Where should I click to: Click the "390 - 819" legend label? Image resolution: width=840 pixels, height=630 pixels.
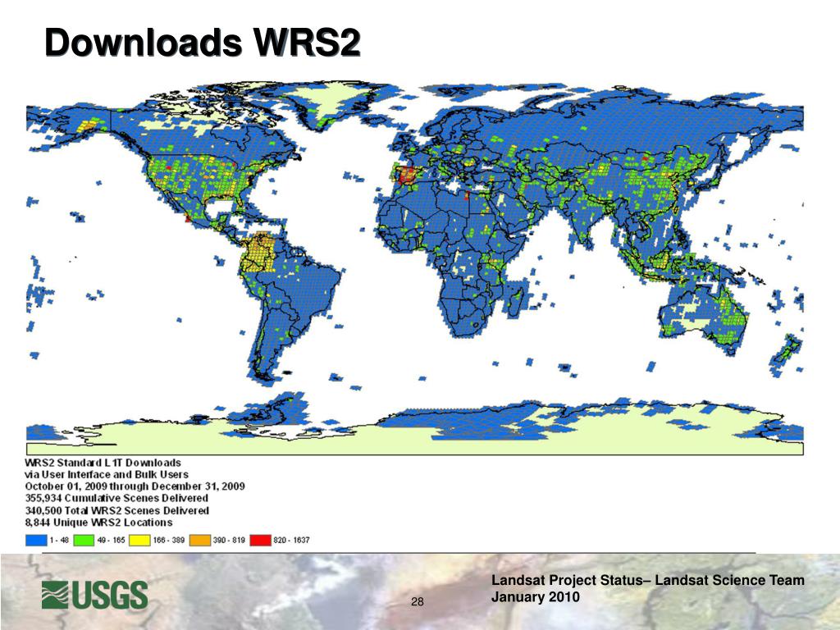(229, 540)
